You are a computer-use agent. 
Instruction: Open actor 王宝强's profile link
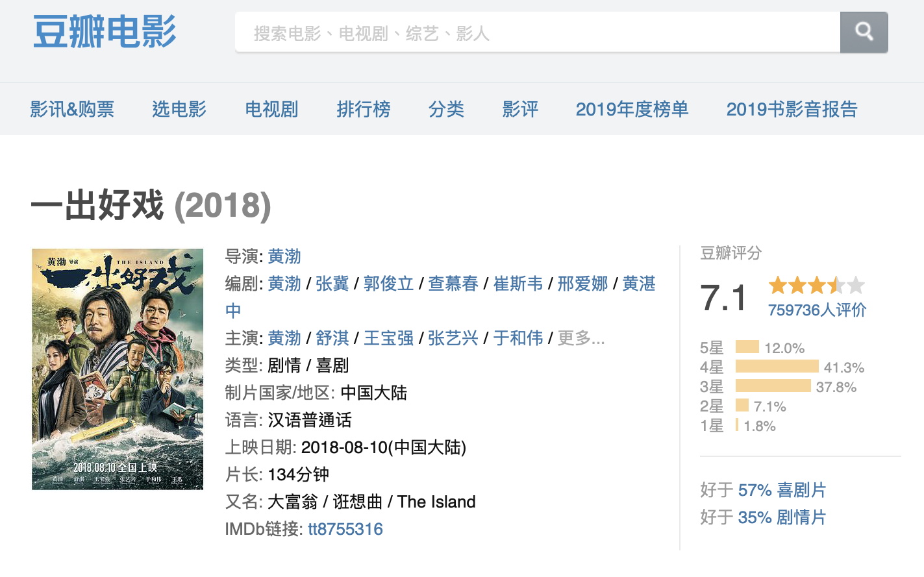388,338
